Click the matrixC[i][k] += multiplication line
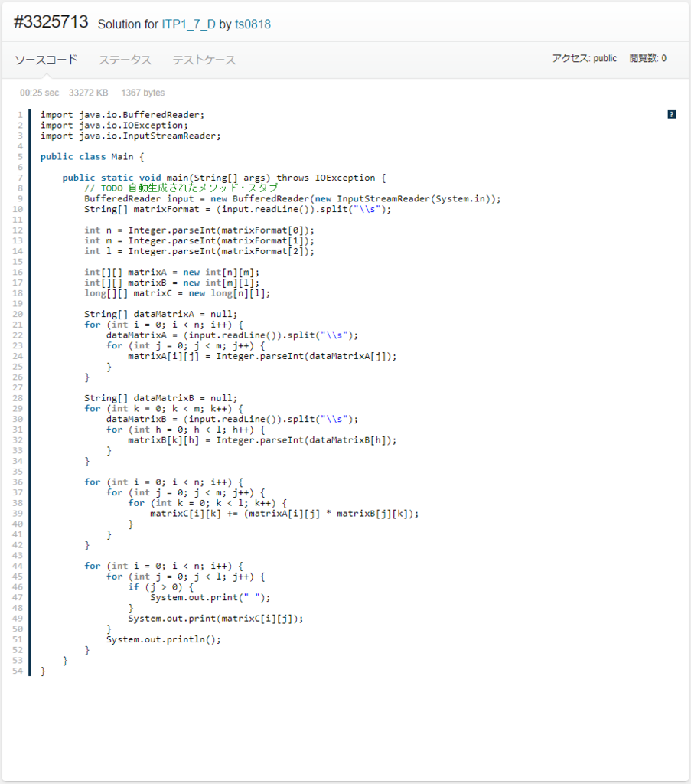Screen dimensions: 691x784 (x=285, y=514)
